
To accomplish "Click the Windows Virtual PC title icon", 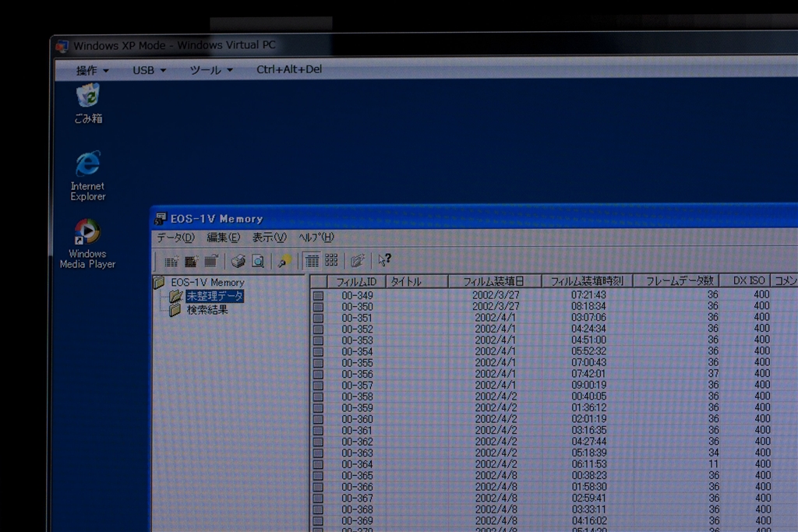I will (x=62, y=46).
